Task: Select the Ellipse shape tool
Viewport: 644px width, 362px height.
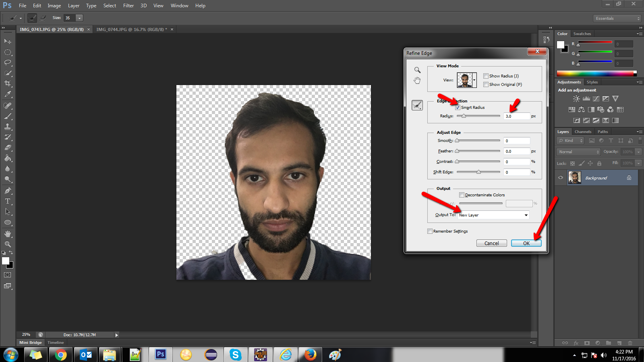Action: click(8, 222)
